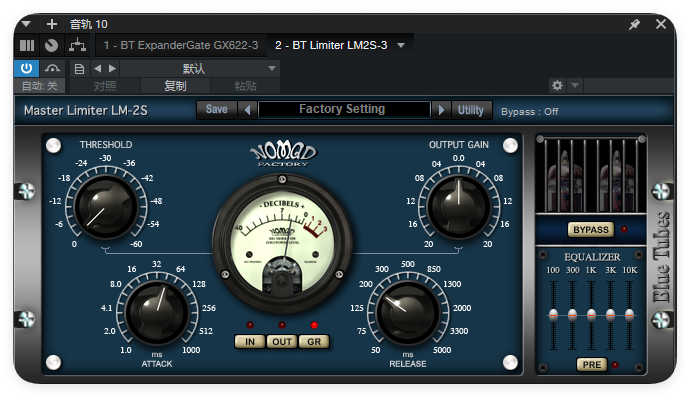Click the 1K equalizer slider
The width and height of the screenshot is (690, 397).
[591, 315]
